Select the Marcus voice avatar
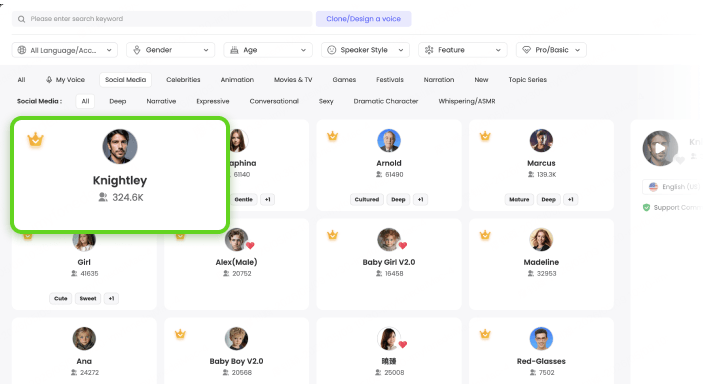 (541, 141)
